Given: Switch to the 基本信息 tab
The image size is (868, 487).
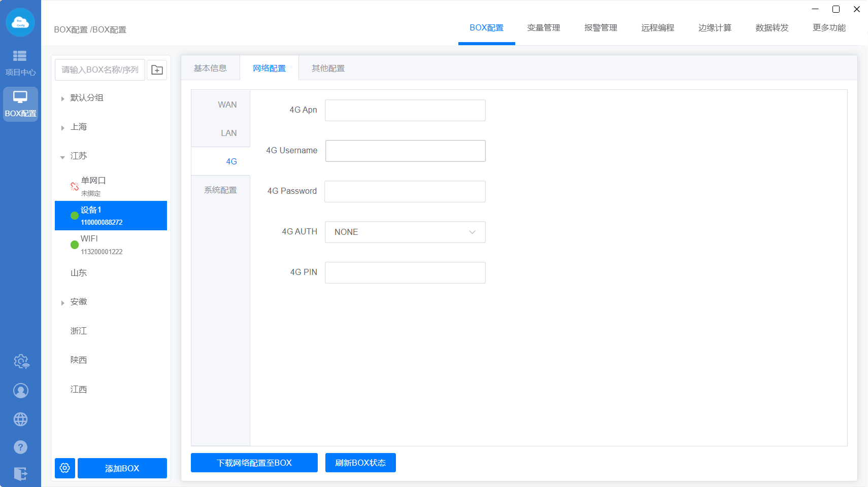Looking at the screenshot, I should point(210,68).
